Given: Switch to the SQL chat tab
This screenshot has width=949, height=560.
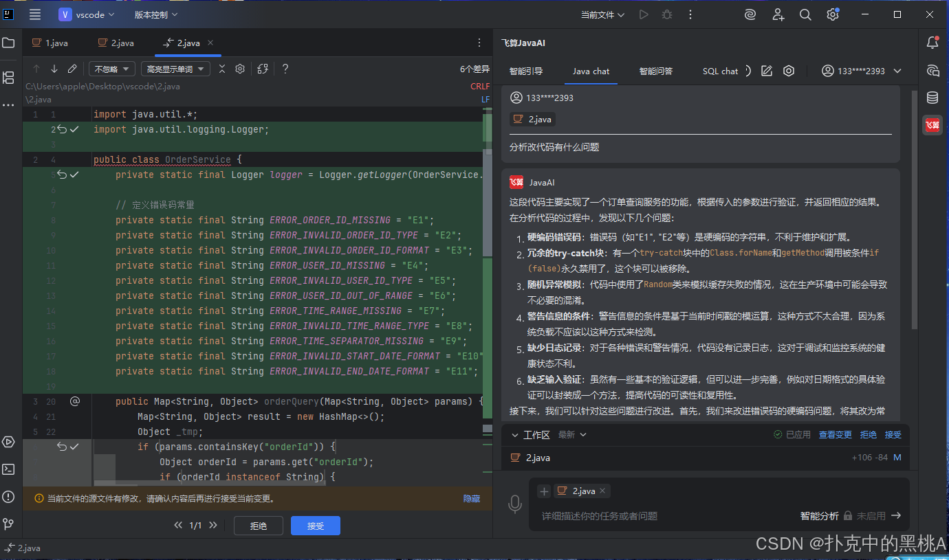Looking at the screenshot, I should click(x=720, y=71).
